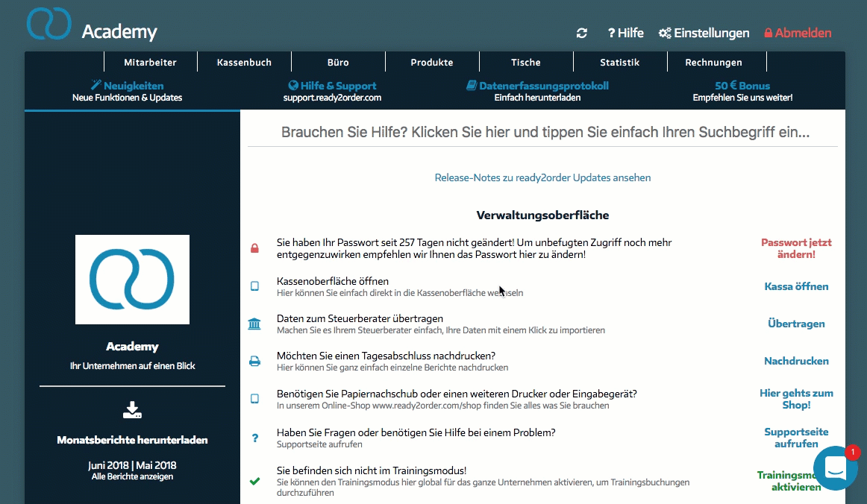Open the chat support bubble
This screenshot has width=867, height=504.
[x=836, y=468]
